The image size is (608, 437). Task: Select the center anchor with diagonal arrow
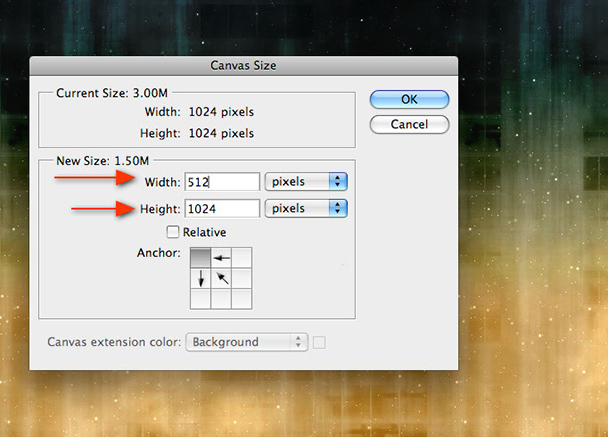pyautogui.click(x=221, y=278)
